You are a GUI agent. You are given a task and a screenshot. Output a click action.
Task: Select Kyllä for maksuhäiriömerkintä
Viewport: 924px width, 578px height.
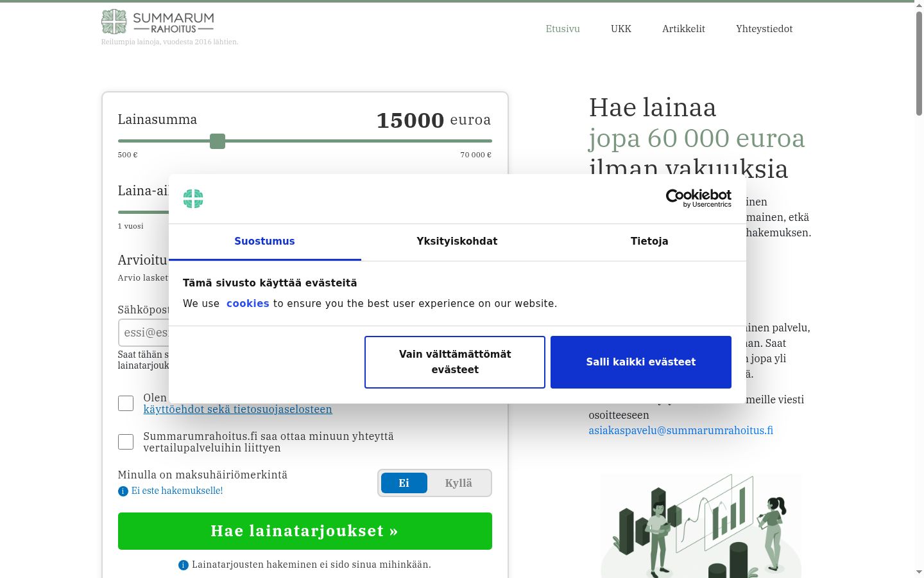[x=458, y=483]
